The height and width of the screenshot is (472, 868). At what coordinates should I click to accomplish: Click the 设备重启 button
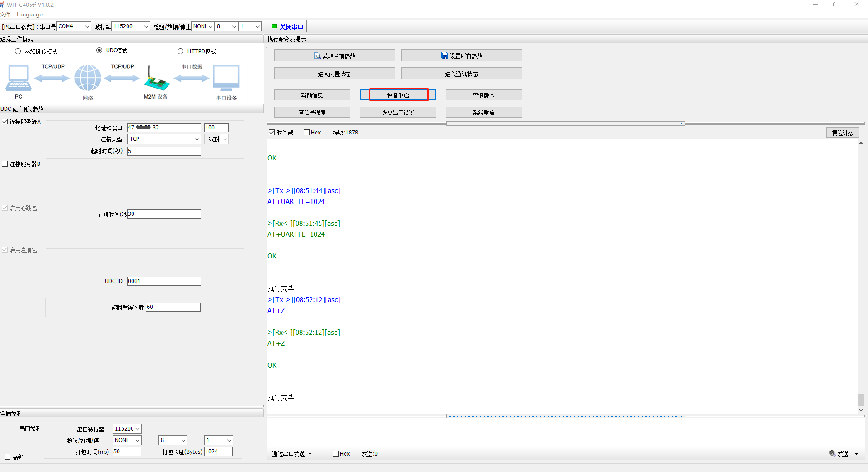(x=398, y=95)
